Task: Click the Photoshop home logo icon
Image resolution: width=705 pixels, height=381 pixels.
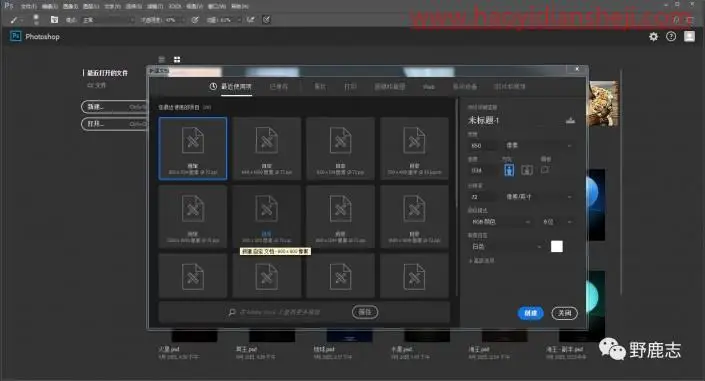Action: click(16, 36)
